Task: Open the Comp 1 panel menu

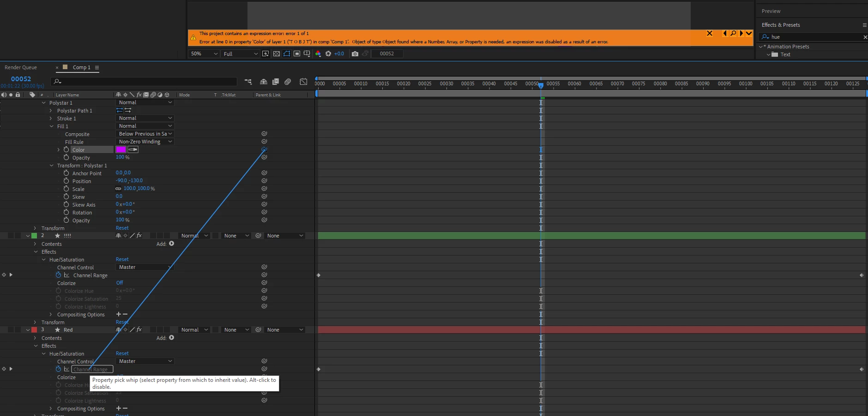Action: tap(97, 67)
